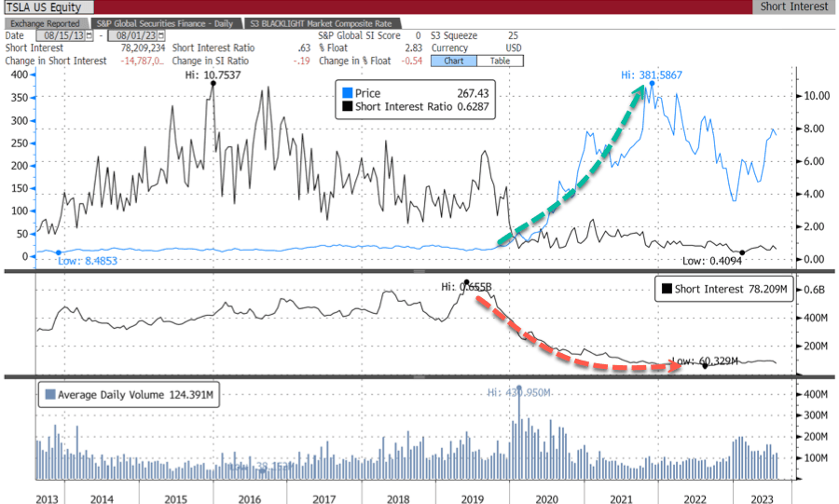Click the Short Interest legend square icon
Image resolution: width=839 pixels, height=504 pixels.
(666, 289)
